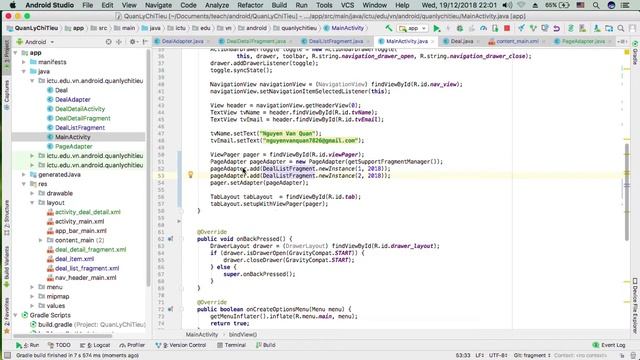Collapse the java folder

(x=24, y=71)
